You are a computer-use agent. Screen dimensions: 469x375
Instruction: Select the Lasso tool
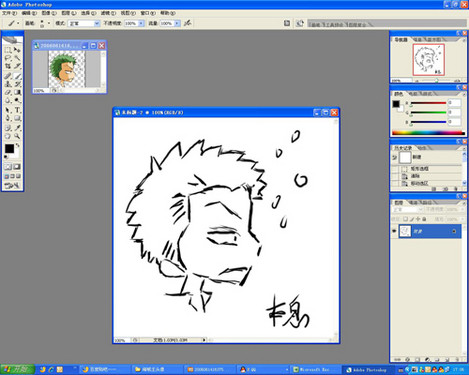[x=8, y=58]
